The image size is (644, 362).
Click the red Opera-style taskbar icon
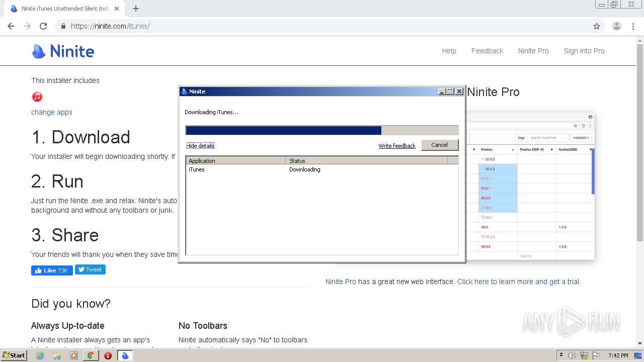coord(108,355)
